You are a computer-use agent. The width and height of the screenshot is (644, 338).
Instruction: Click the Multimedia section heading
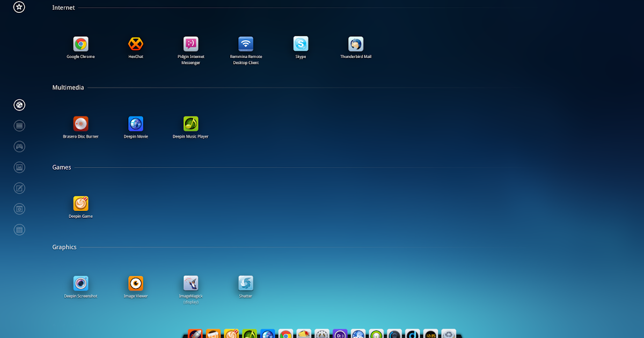coord(68,87)
